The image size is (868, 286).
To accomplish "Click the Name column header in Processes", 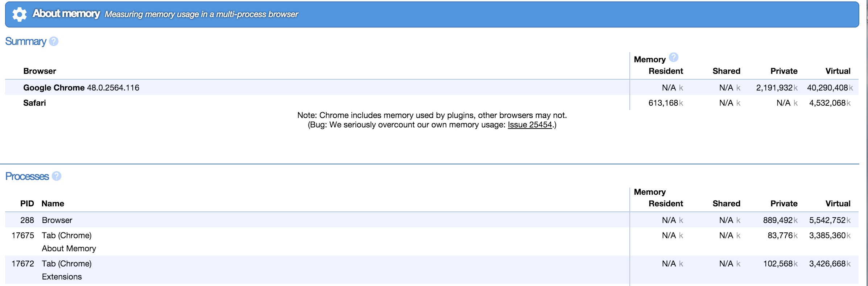I will (53, 203).
